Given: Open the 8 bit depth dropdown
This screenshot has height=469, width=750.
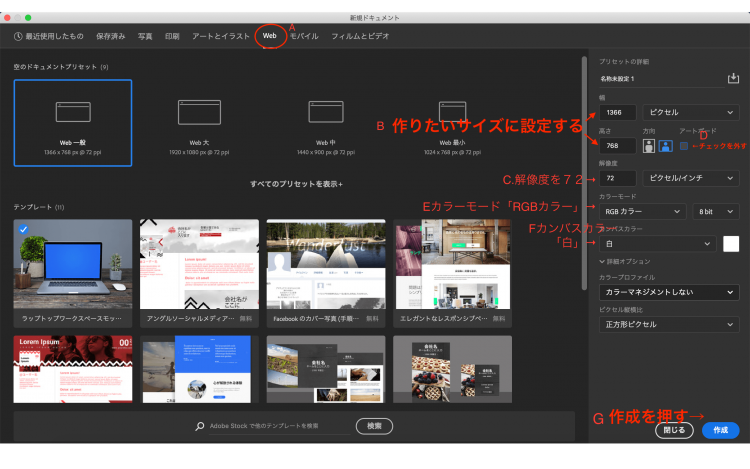Looking at the screenshot, I should 716,211.
